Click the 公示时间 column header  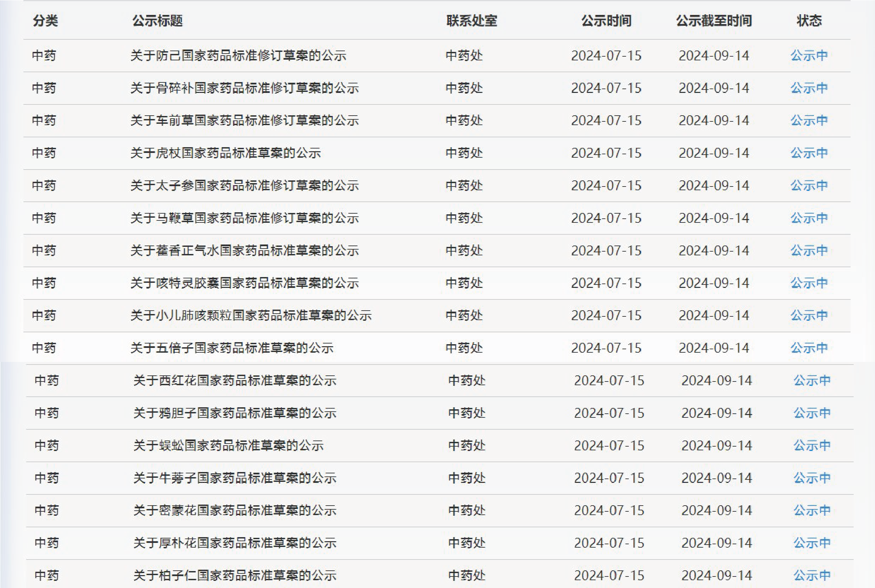click(606, 21)
